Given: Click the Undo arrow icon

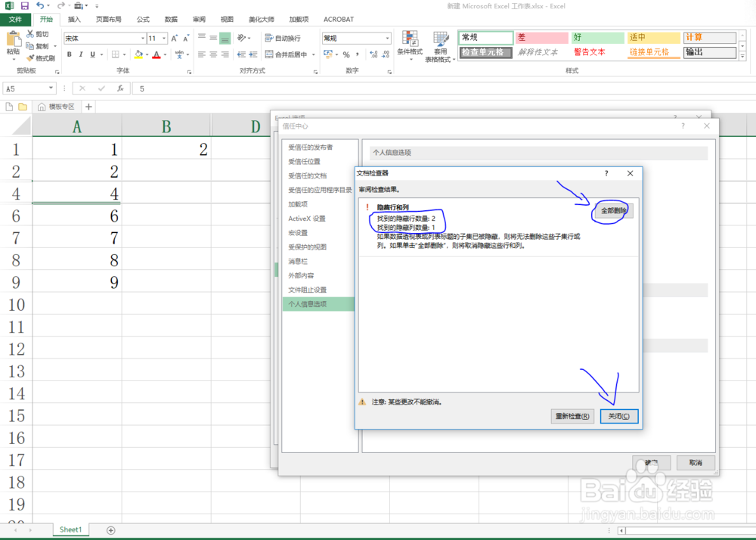Looking at the screenshot, I should tap(40, 6).
